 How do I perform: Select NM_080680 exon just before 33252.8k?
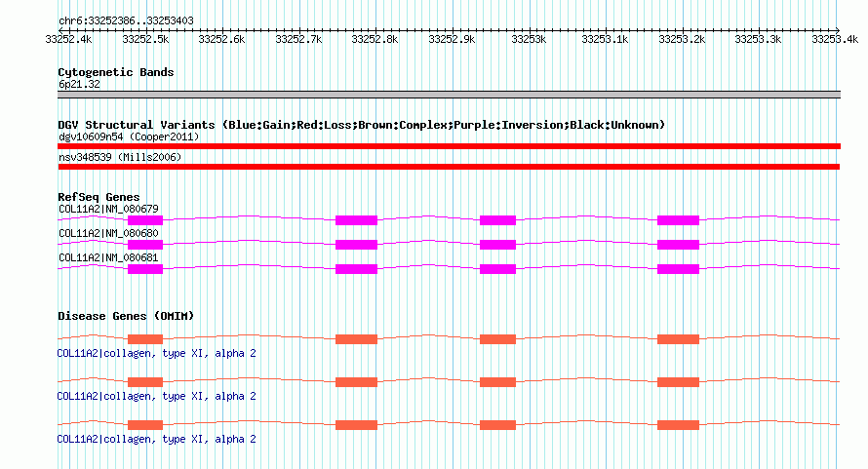pos(357,245)
